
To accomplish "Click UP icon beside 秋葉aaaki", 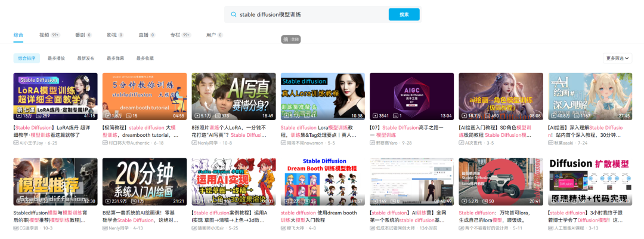I will tap(551, 143).
